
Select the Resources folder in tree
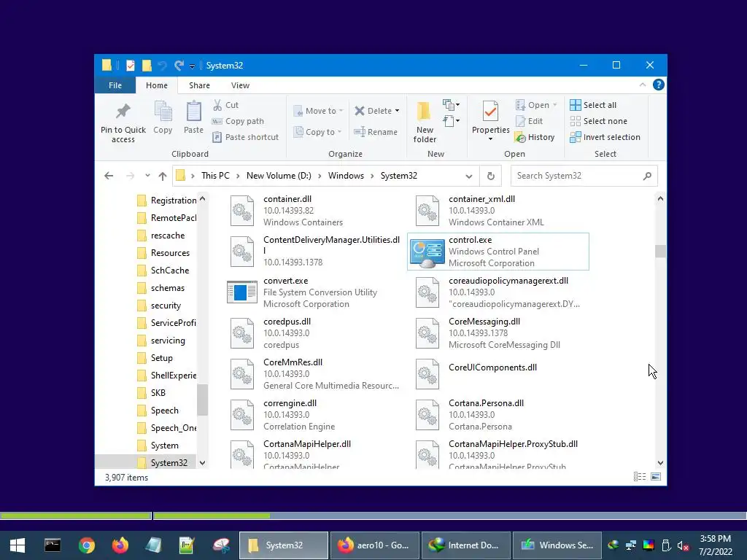[170, 253]
